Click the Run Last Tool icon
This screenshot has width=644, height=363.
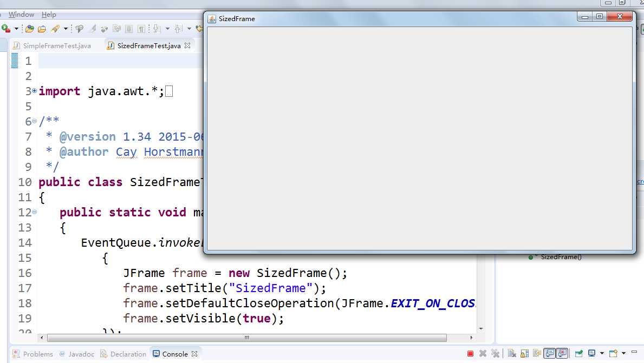click(x=6, y=29)
